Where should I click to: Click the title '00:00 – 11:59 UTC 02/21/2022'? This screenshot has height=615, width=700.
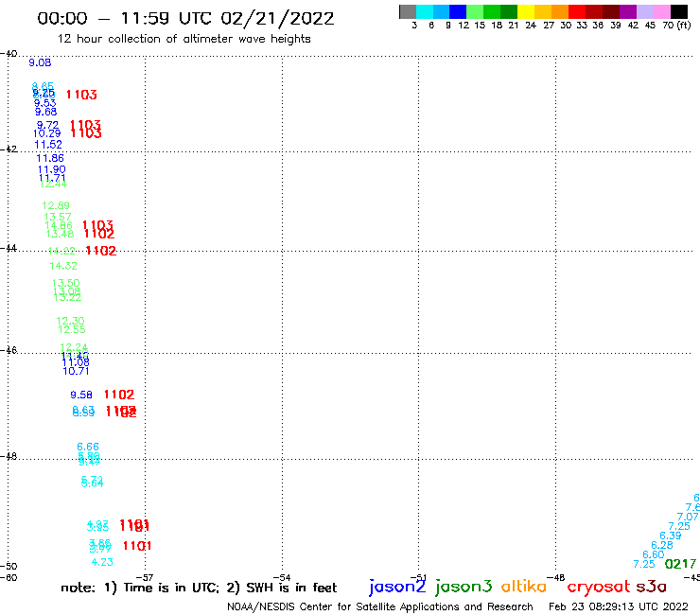point(185,18)
